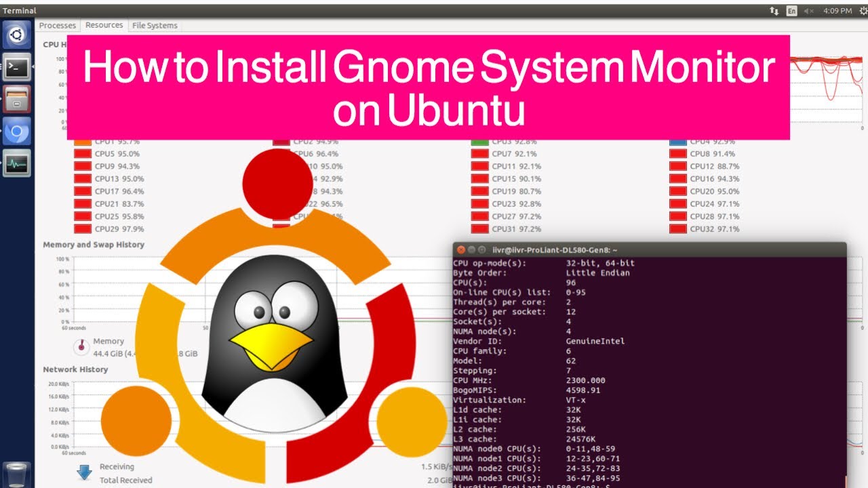Select the CPU12 color swatch

pyautogui.click(x=678, y=166)
